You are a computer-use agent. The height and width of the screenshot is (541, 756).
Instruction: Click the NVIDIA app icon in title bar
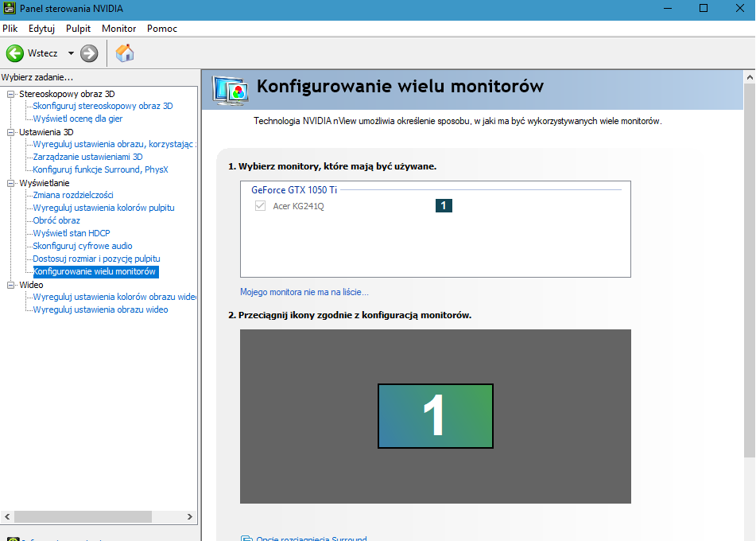(10, 8)
